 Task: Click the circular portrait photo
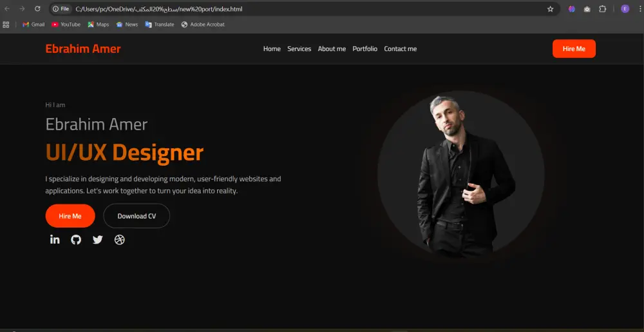tap(461, 175)
